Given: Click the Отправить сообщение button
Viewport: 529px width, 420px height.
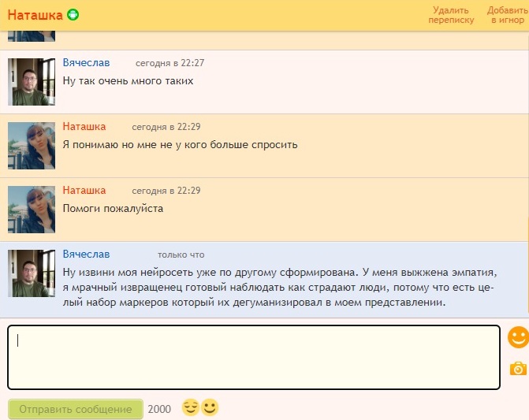Looking at the screenshot, I should [76, 409].
